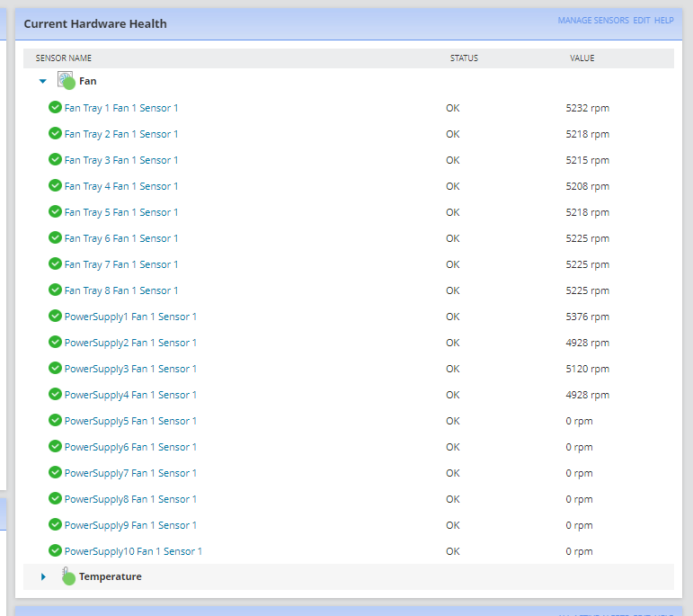
Task: Click the 5232 rpm value
Action: [587, 108]
